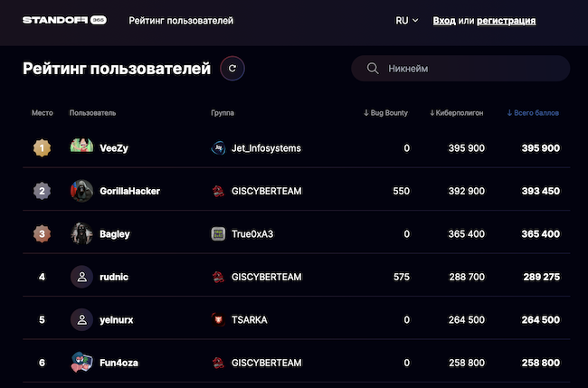Click the TSARKA group icon
The height and width of the screenshot is (388, 588).
[x=218, y=320]
